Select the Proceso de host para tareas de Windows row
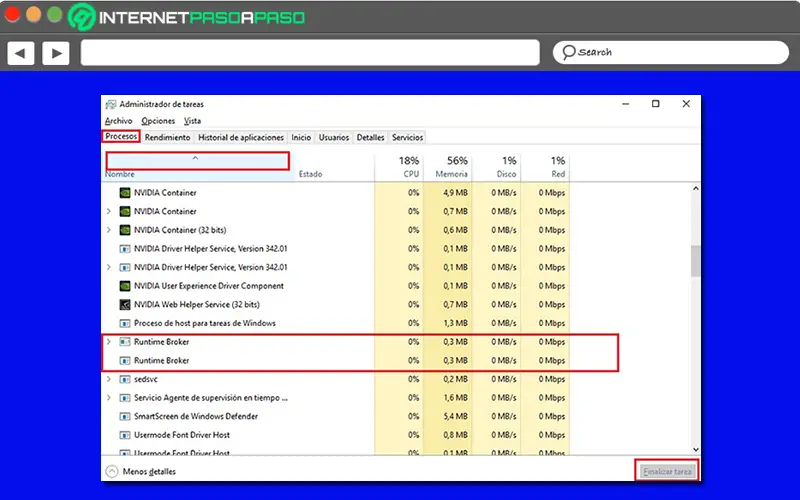The image size is (800, 500). [x=336, y=323]
